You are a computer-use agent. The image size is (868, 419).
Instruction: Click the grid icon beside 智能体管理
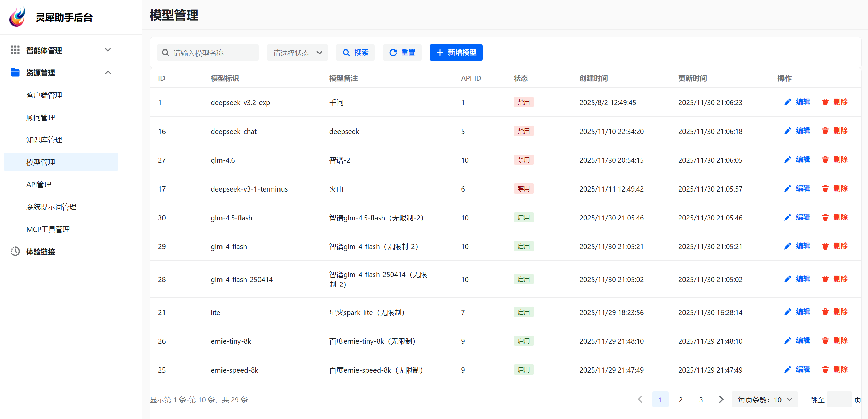pyautogui.click(x=15, y=50)
